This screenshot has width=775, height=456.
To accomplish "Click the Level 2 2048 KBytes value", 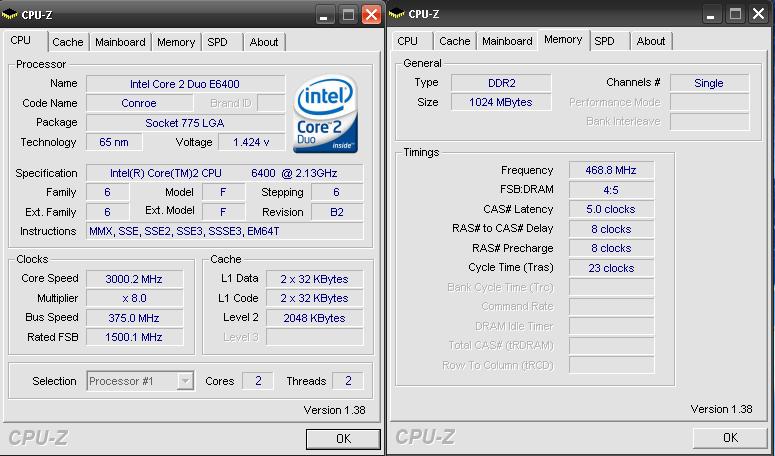I will (314, 318).
